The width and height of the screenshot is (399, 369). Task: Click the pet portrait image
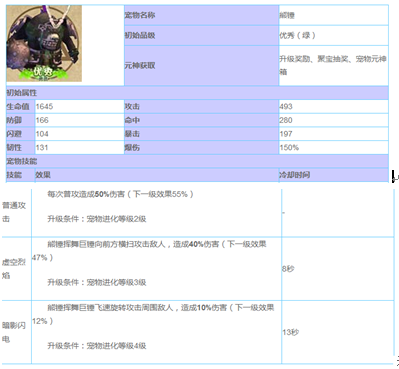pyautogui.click(x=44, y=44)
